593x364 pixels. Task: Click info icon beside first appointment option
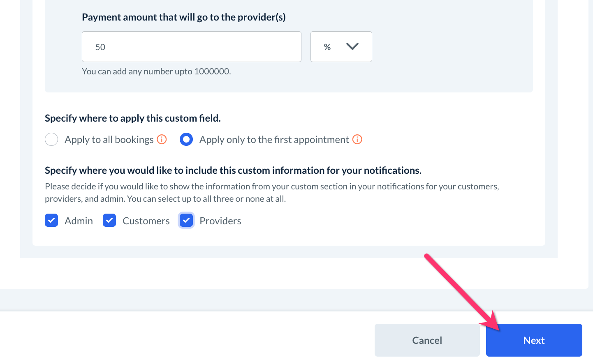pyautogui.click(x=357, y=139)
